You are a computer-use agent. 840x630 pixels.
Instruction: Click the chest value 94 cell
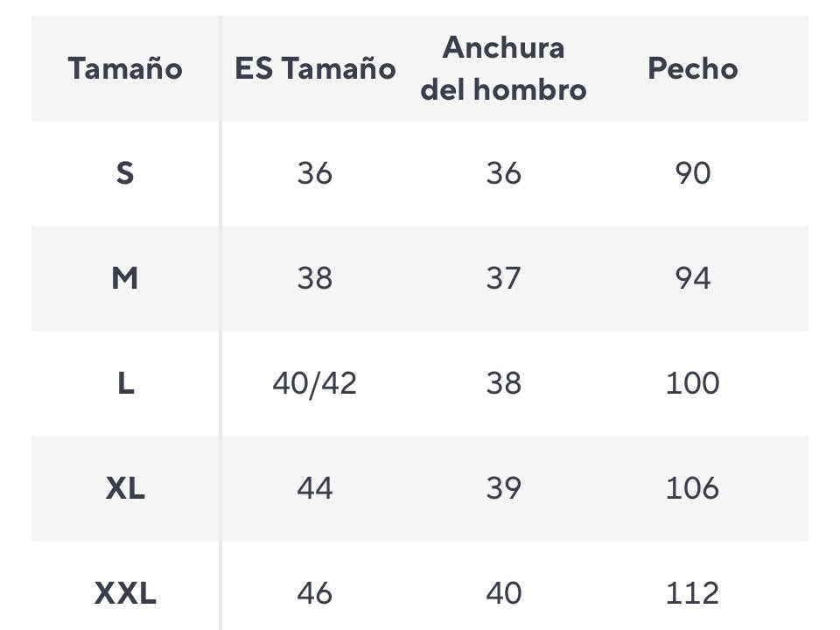tap(692, 278)
